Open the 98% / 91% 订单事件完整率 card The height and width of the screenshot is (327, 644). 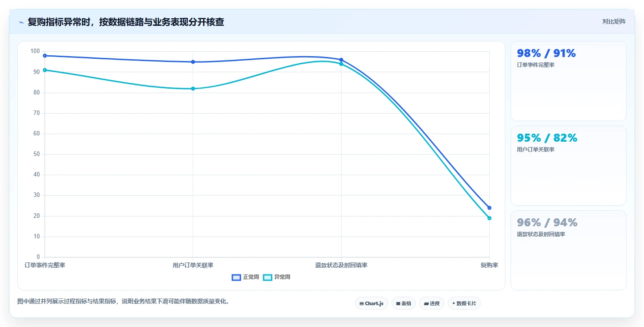point(569,81)
